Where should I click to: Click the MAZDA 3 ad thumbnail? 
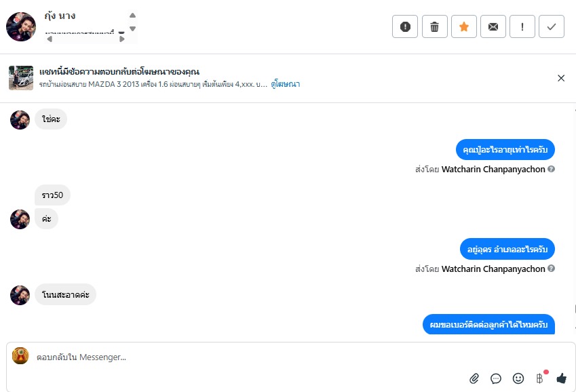[21, 78]
